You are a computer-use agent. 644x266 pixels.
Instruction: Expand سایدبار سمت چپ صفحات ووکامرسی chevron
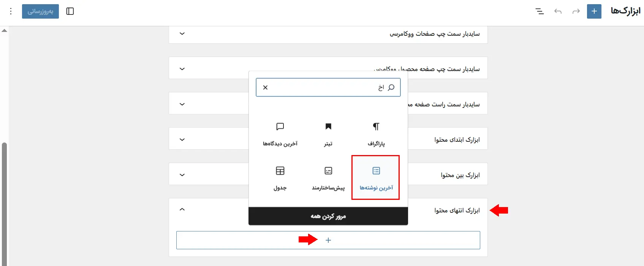click(182, 34)
